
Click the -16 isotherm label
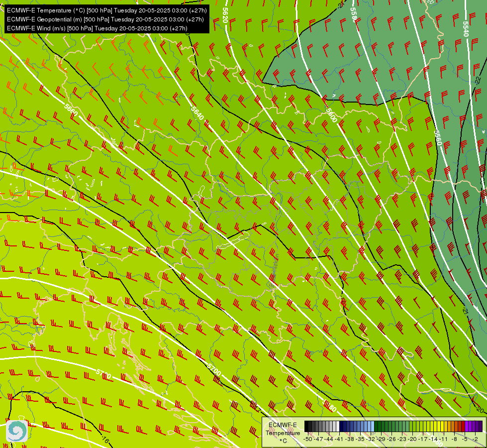coord(105,440)
